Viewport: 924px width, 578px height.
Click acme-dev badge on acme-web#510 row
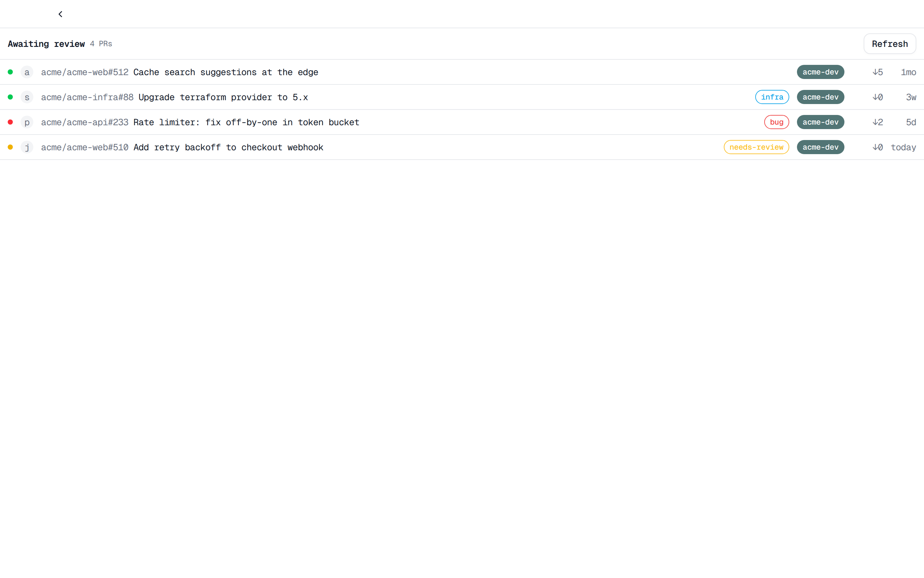[x=820, y=147]
